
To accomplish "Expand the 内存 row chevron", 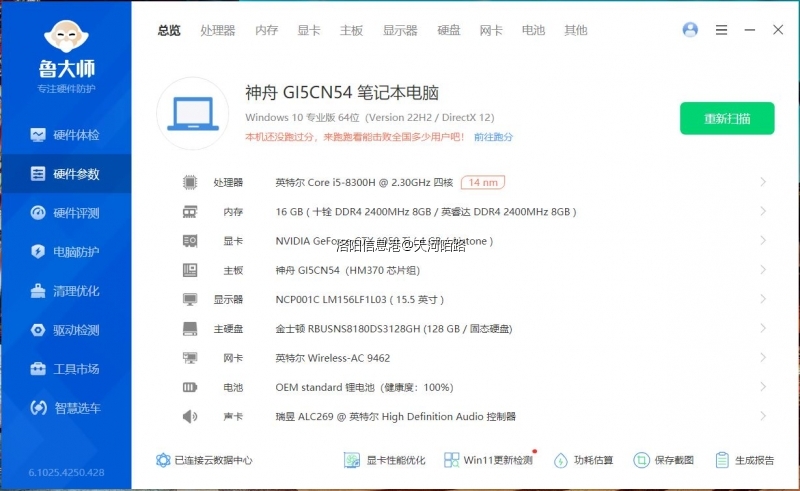I will [x=763, y=211].
